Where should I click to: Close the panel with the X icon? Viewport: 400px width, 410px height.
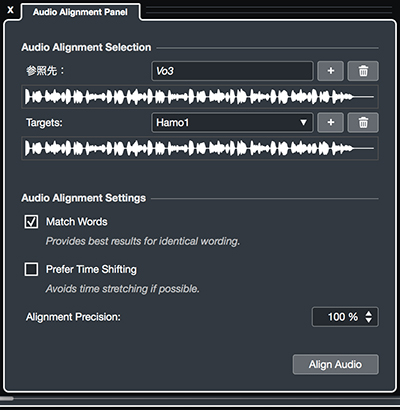coord(10,10)
